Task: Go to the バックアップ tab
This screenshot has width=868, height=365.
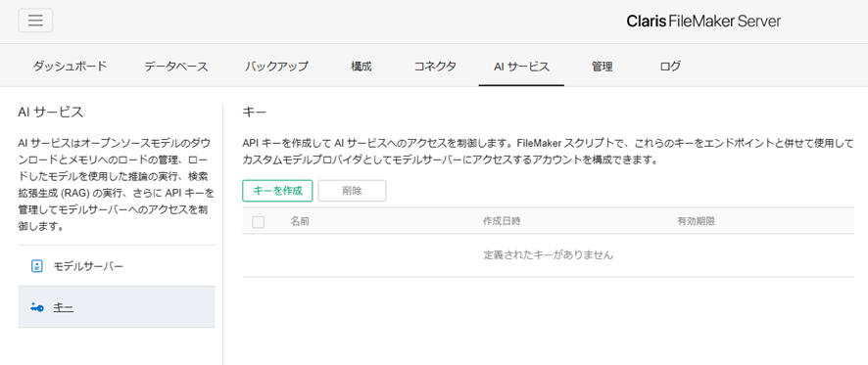Action: [x=276, y=67]
